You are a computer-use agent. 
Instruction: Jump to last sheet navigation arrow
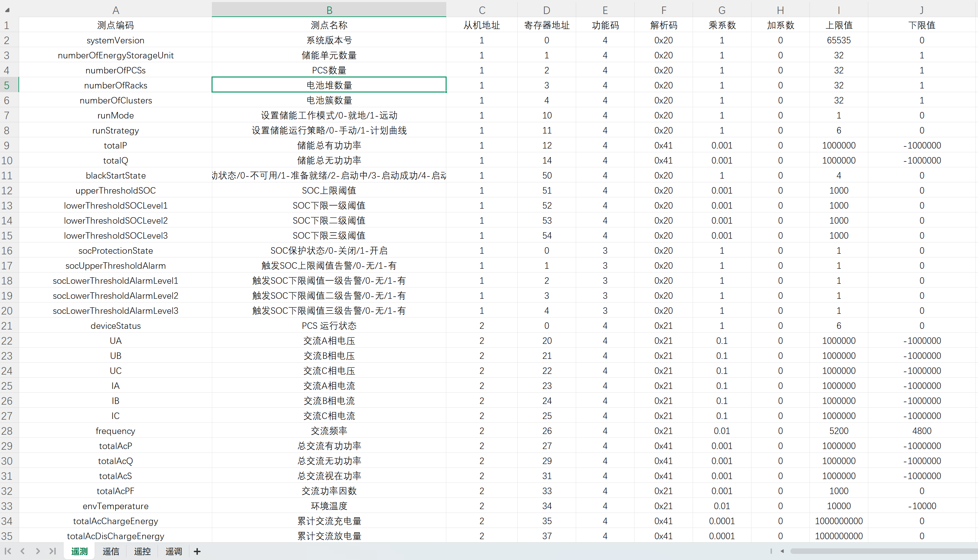click(x=53, y=551)
